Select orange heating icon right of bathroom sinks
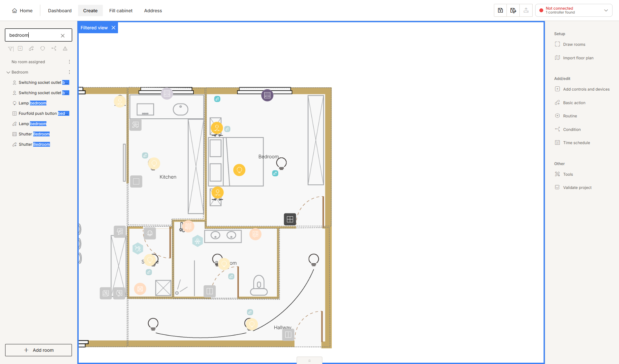This screenshot has height=364, width=619. (x=255, y=234)
